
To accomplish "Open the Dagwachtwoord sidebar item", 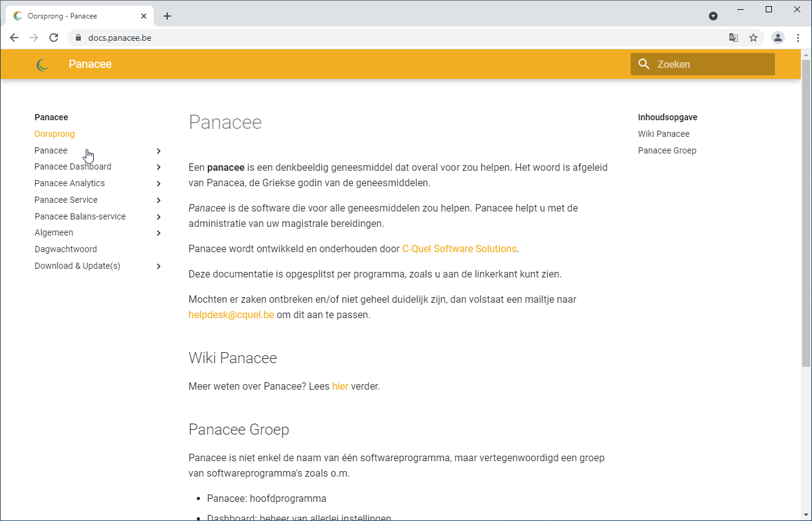I will (x=65, y=249).
